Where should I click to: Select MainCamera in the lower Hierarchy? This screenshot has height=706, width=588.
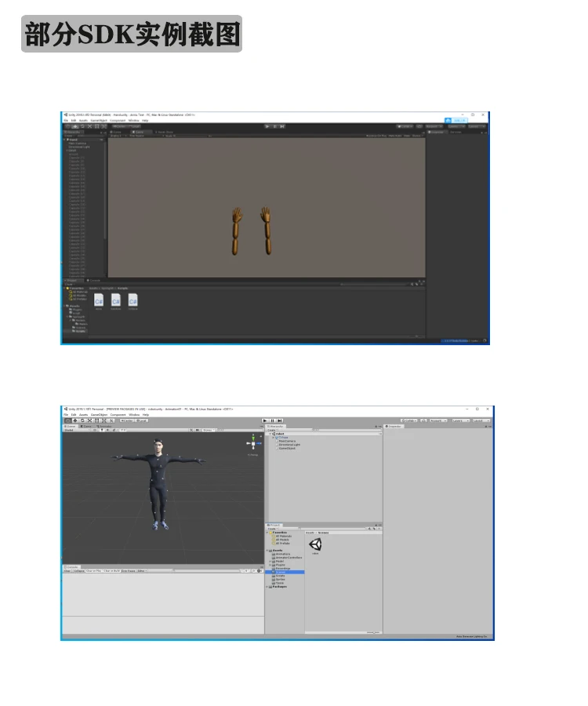pos(287,441)
